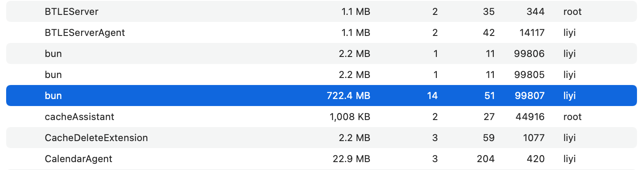Click the 1,008 KB memory value
The height and width of the screenshot is (170, 644).
350,117
